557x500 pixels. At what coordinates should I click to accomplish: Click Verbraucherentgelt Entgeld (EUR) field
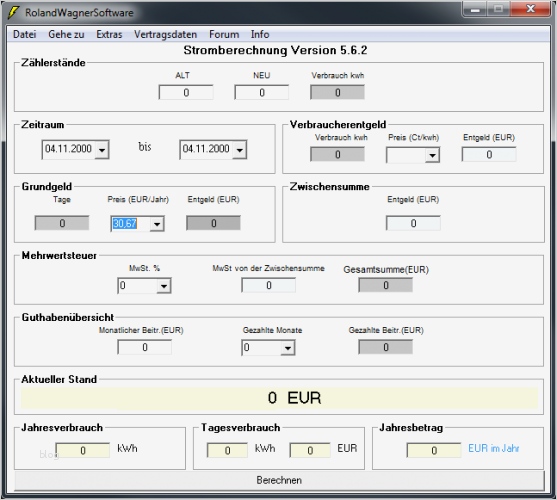point(489,154)
